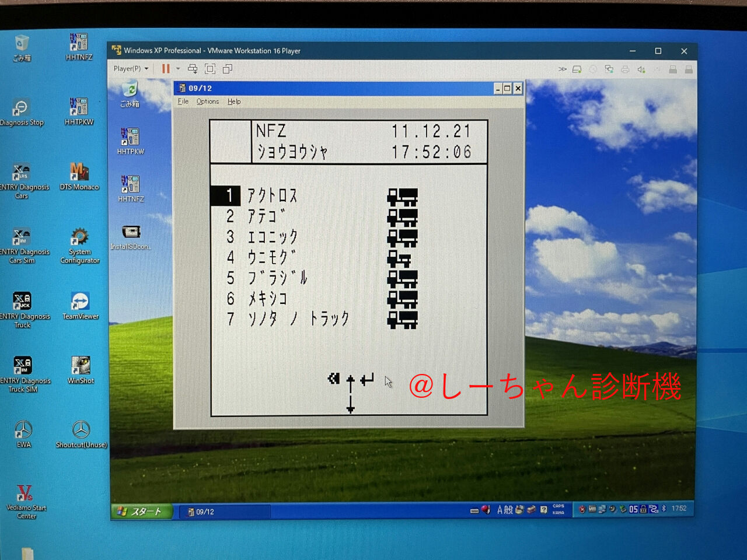Select the back arrow icon in HHT footer

pyautogui.click(x=333, y=378)
